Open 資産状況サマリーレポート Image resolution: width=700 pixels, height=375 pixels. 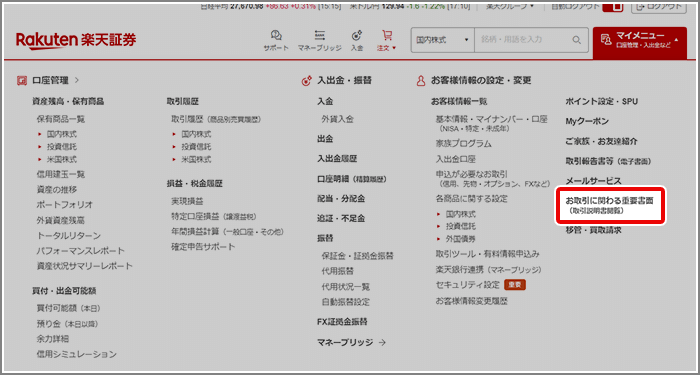[x=85, y=266]
